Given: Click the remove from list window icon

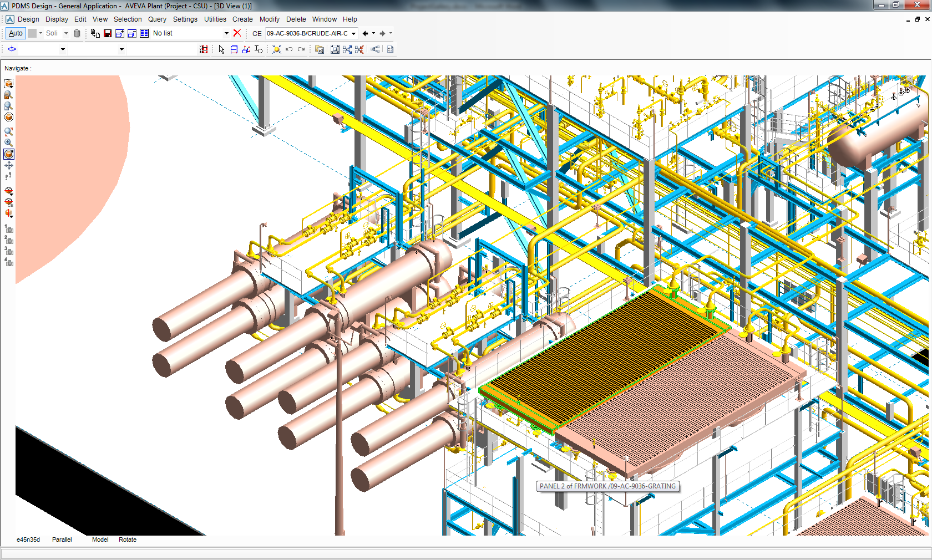Looking at the screenshot, I should (x=132, y=33).
